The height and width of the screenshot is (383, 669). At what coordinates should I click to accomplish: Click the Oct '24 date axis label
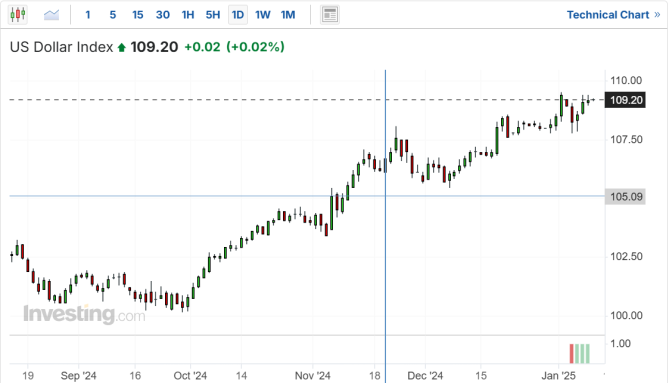click(x=190, y=376)
